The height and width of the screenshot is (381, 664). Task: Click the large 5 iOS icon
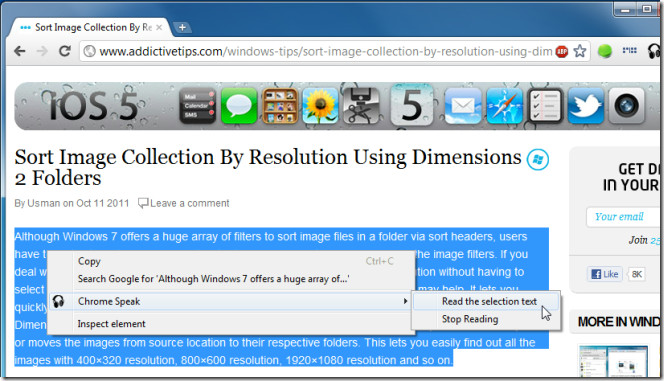tap(412, 105)
